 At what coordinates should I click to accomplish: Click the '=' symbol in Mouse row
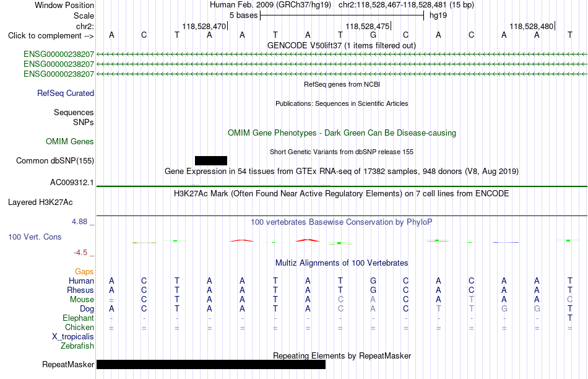tap(111, 300)
